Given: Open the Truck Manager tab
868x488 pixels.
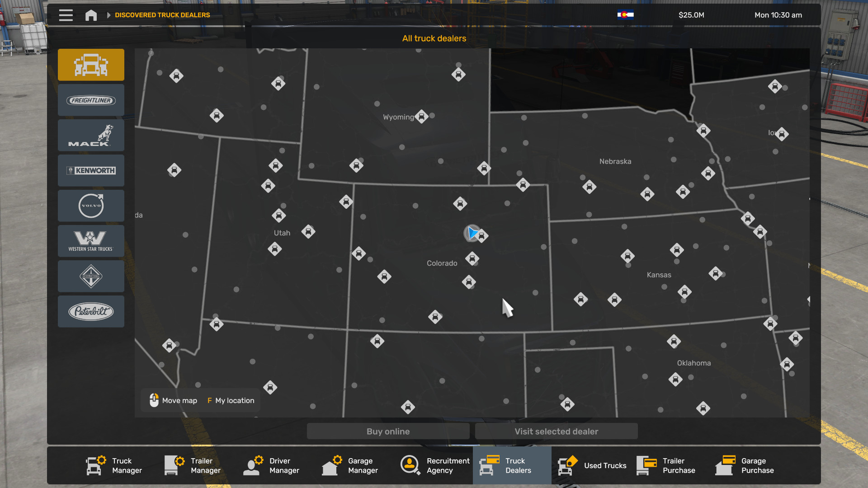Looking at the screenshot, I should point(114,465).
